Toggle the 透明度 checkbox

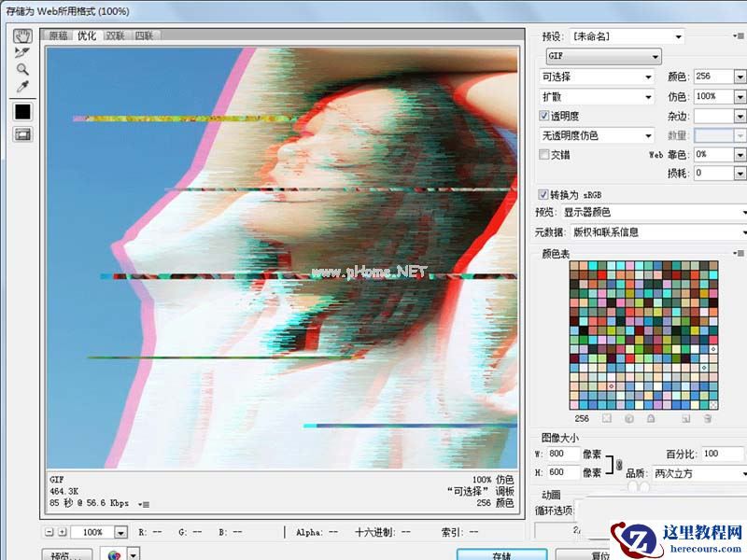click(543, 116)
